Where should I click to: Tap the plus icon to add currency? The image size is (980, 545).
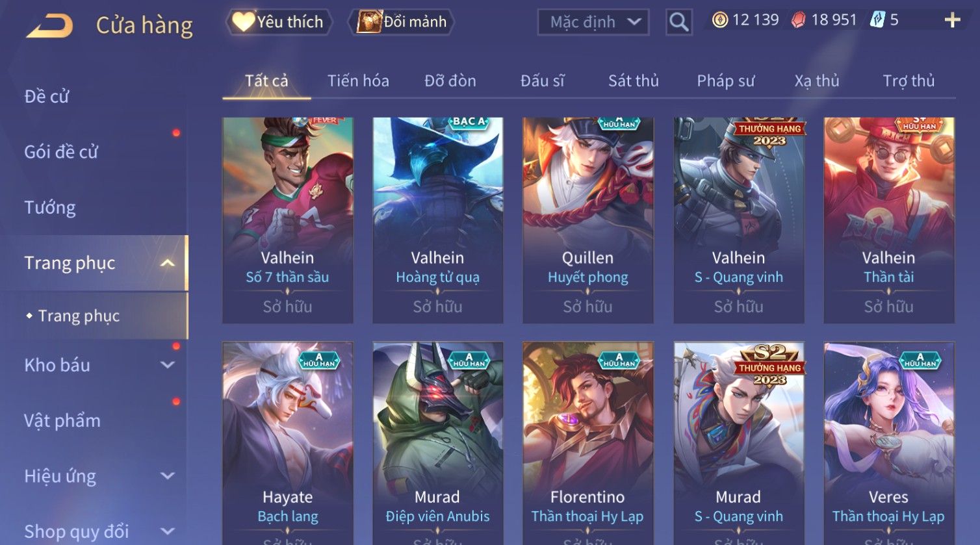click(x=952, y=21)
